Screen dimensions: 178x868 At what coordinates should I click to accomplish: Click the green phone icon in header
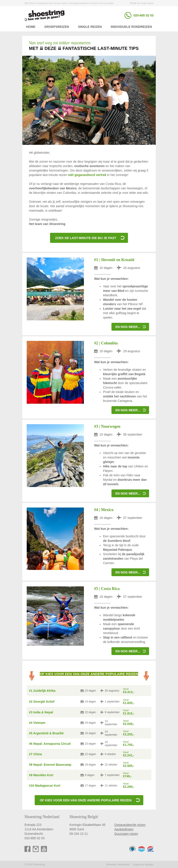pos(128,15)
